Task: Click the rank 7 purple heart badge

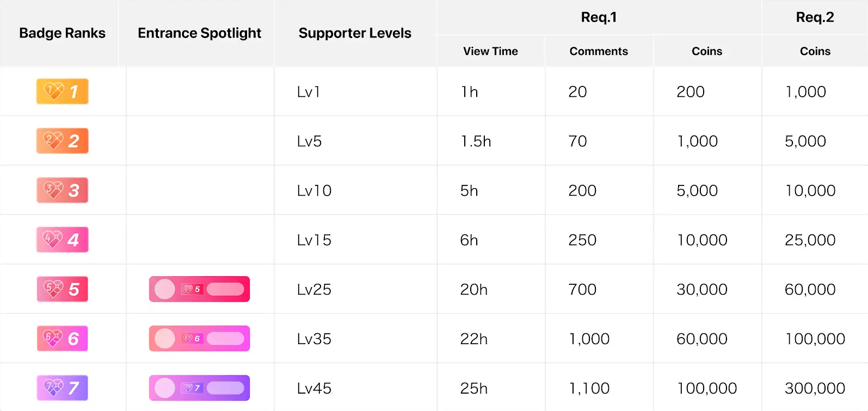Action: 62,388
